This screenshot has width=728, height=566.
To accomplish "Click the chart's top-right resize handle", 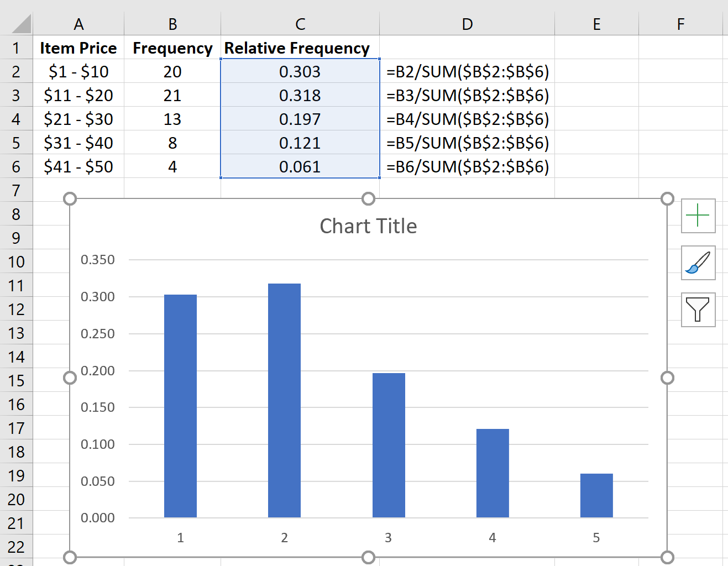I will pyautogui.click(x=667, y=198).
